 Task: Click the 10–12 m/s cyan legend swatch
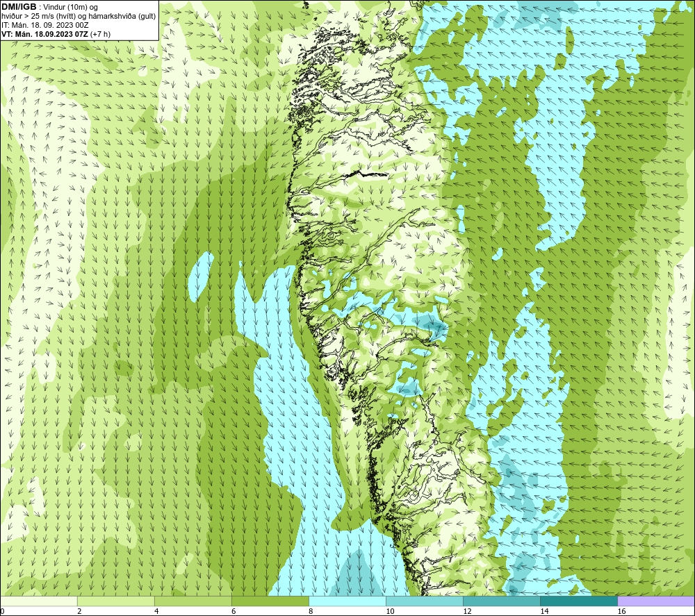[425, 601]
